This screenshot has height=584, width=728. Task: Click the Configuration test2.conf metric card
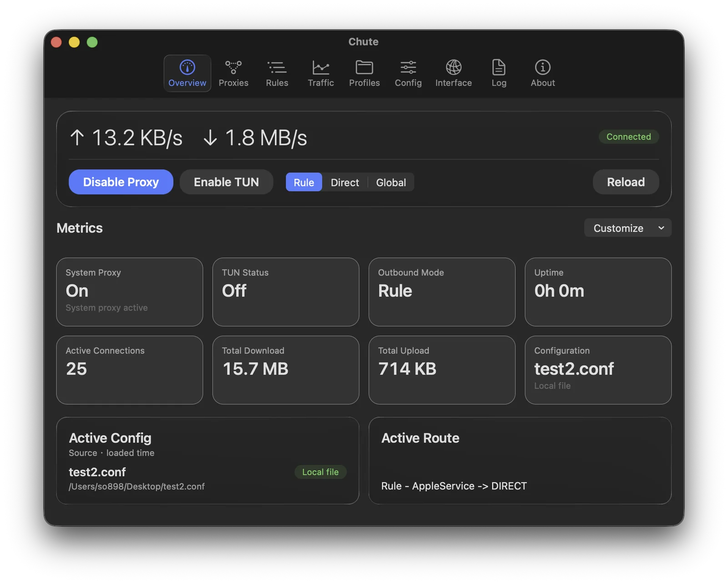click(x=598, y=370)
